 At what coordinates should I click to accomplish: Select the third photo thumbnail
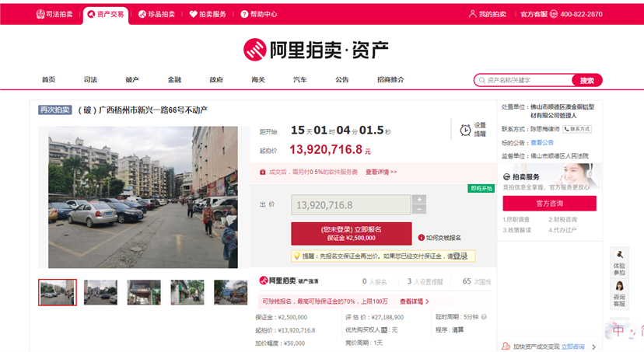point(144,292)
